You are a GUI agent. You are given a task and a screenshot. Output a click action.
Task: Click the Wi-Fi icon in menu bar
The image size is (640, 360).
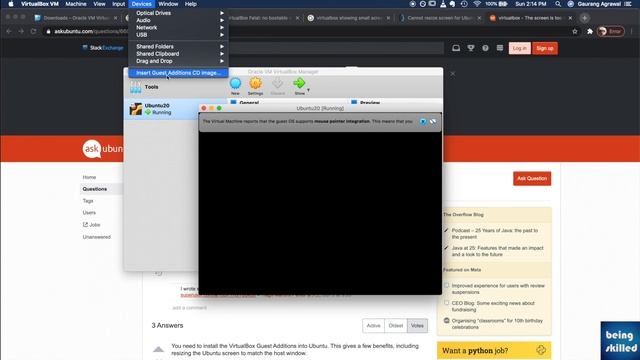[477, 4]
